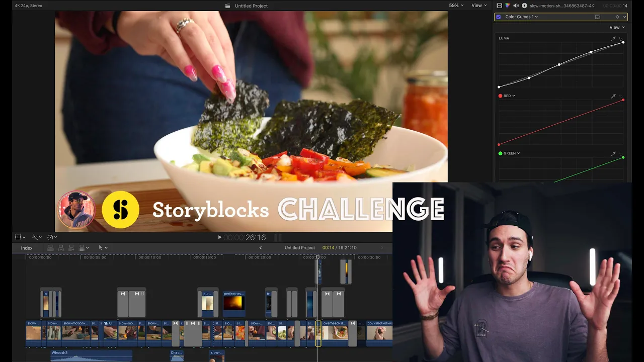Click the 00:00:10:00 ruler timecode
This screenshot has width=644, height=362.
150,257
